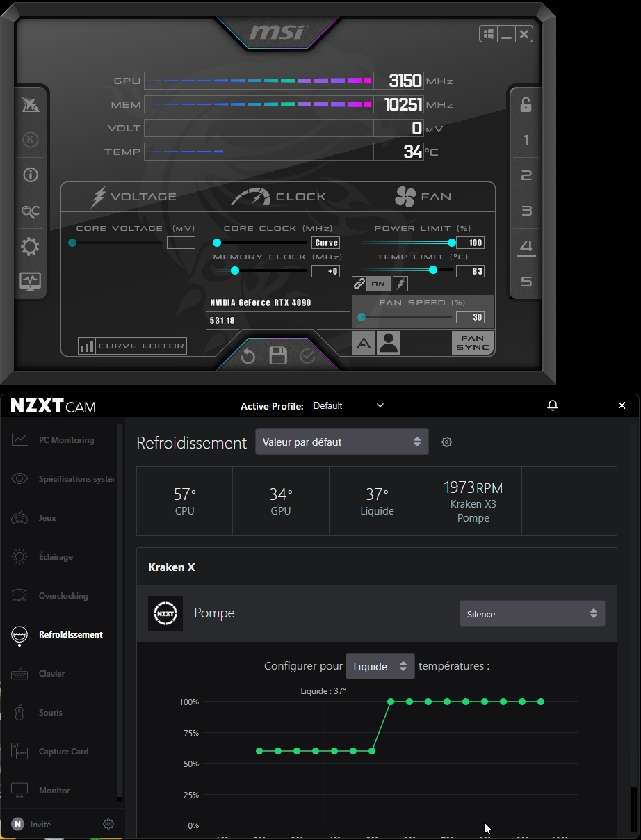Screen dimensions: 641x840
Task: Click the NVIDIA GeForce RTX 4090 label
Action: coord(261,303)
